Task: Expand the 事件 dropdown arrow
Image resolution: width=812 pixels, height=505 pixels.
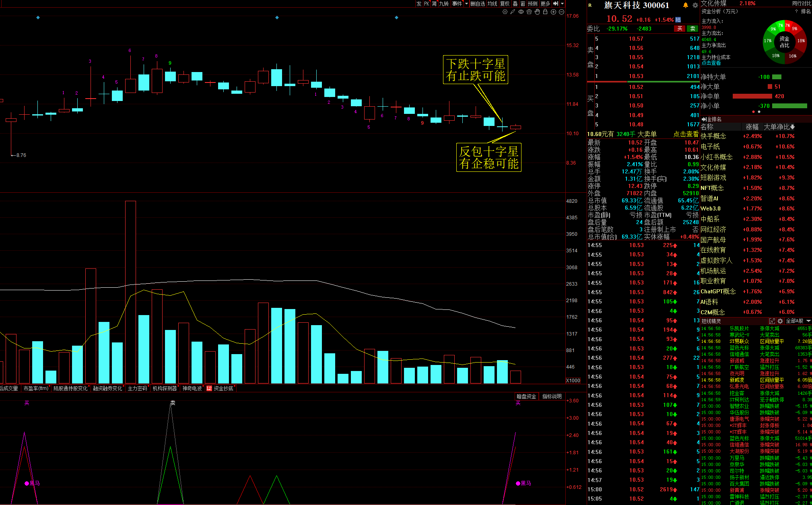Action: [466, 4]
